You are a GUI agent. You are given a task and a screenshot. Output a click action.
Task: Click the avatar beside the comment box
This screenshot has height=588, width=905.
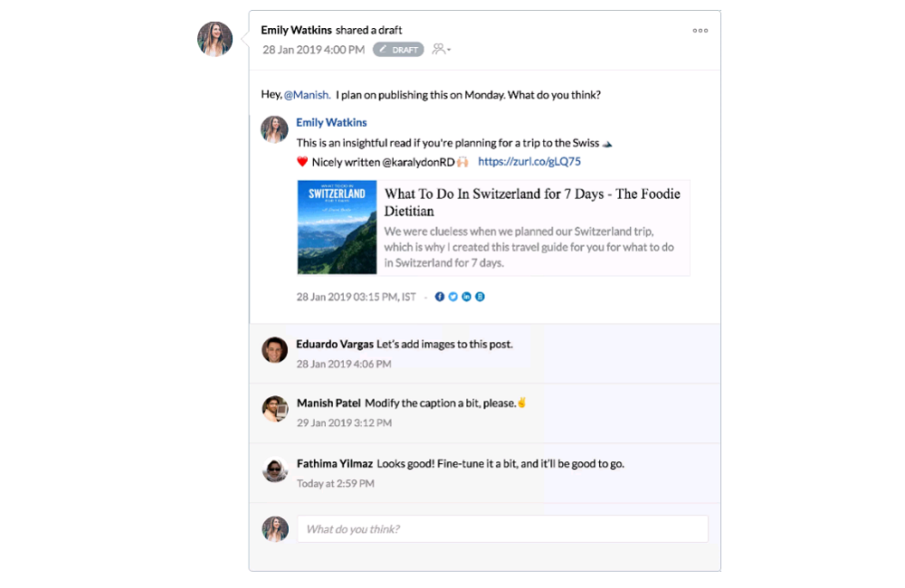(275, 529)
